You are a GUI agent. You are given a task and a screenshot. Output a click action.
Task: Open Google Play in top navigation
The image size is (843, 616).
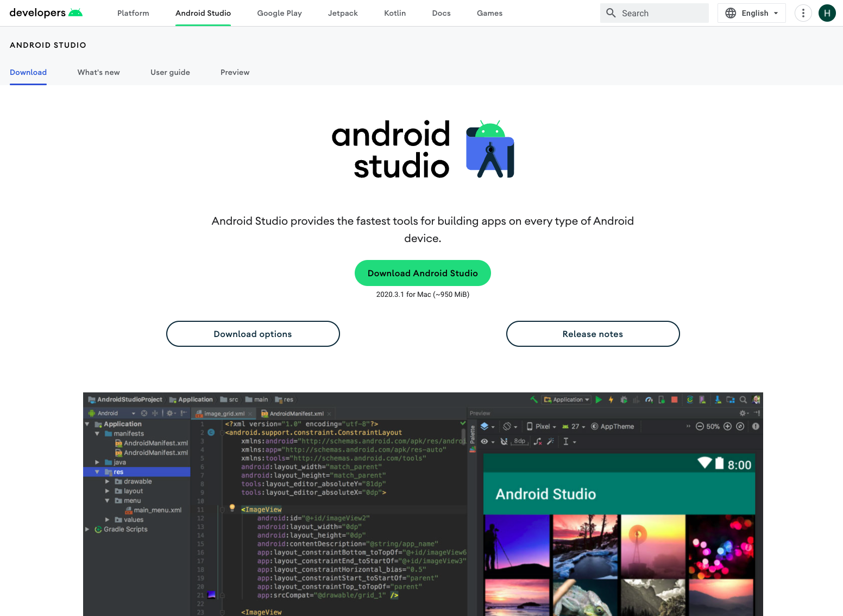click(279, 13)
